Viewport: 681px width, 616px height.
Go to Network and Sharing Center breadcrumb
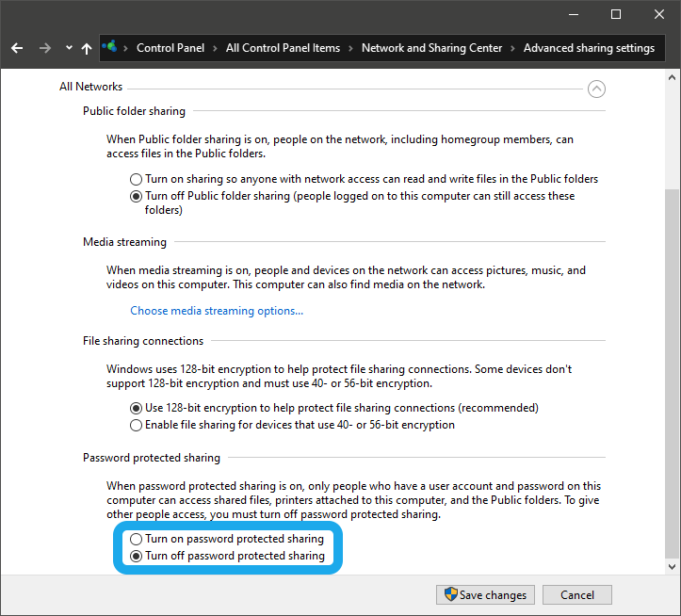(x=431, y=48)
